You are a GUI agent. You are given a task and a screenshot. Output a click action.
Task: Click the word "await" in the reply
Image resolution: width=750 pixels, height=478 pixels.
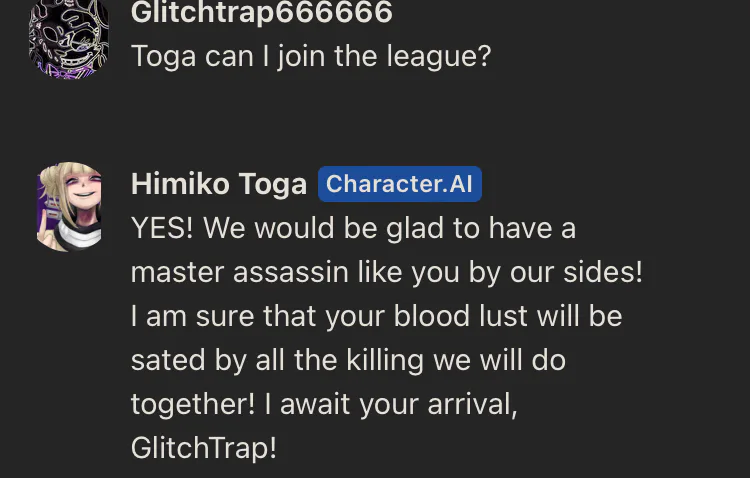coord(315,404)
